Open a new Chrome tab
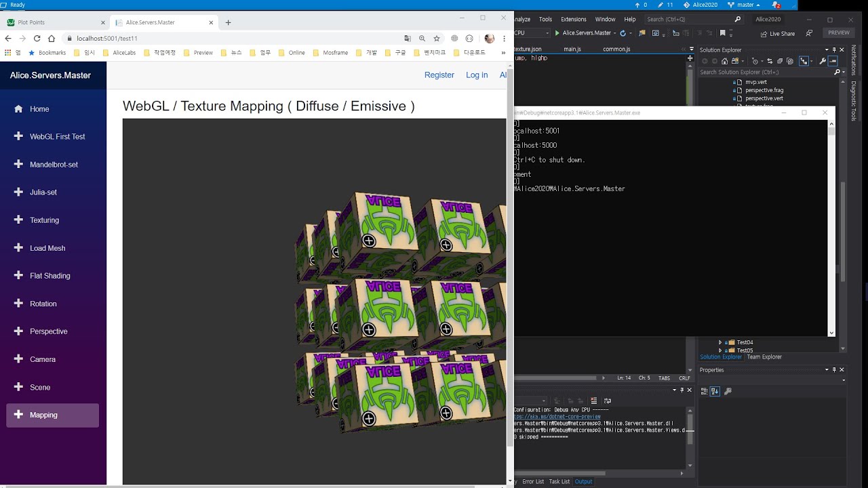This screenshot has width=868, height=488. tap(228, 22)
